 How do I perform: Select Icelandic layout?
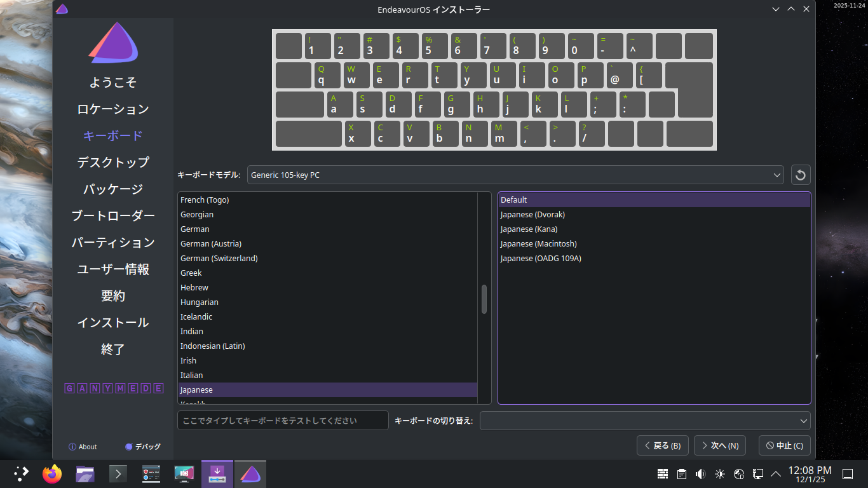327,316
